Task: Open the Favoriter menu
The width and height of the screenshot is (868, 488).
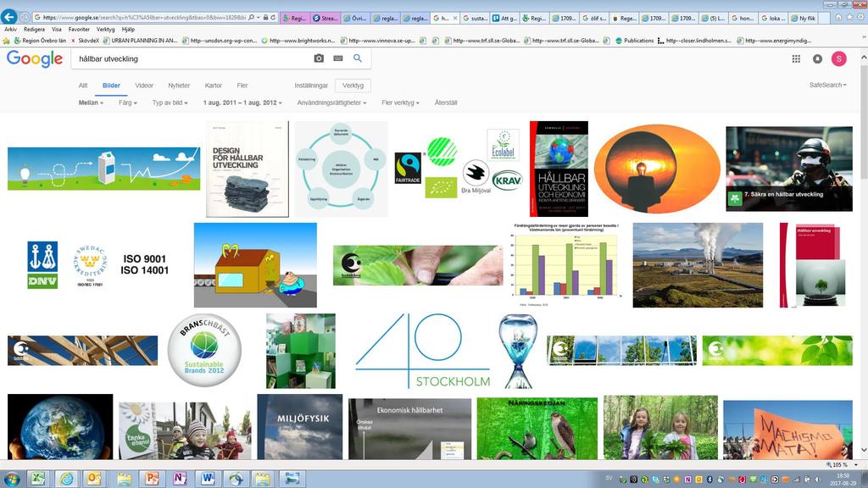Action: point(79,30)
